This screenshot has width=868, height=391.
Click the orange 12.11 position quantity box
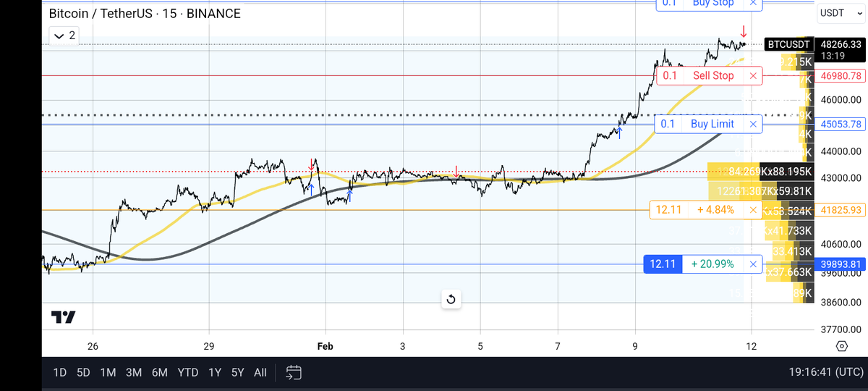pyautogui.click(x=667, y=210)
